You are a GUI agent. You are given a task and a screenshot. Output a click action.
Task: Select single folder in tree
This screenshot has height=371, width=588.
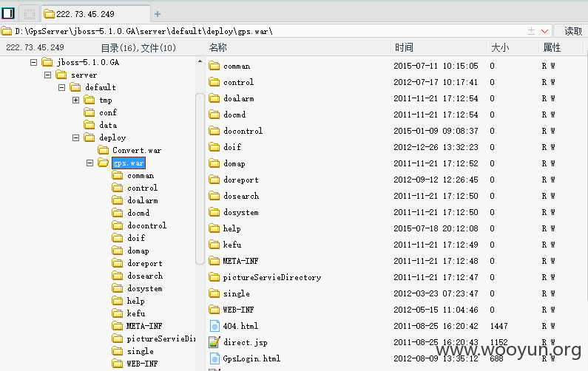(141, 351)
